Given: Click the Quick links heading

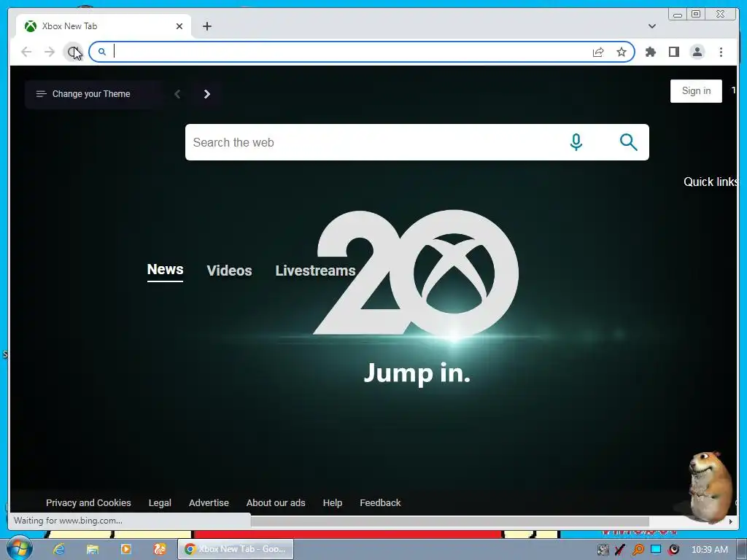Looking at the screenshot, I should 711,182.
